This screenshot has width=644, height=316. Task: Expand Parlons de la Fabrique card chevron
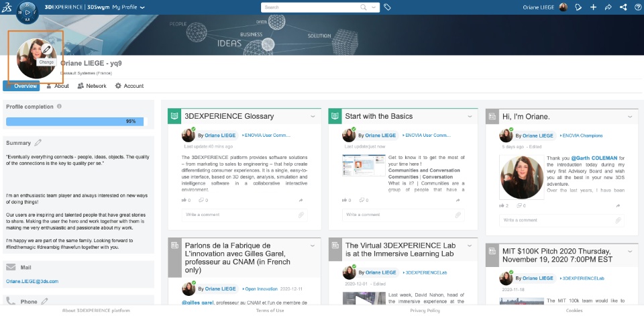[x=313, y=246]
